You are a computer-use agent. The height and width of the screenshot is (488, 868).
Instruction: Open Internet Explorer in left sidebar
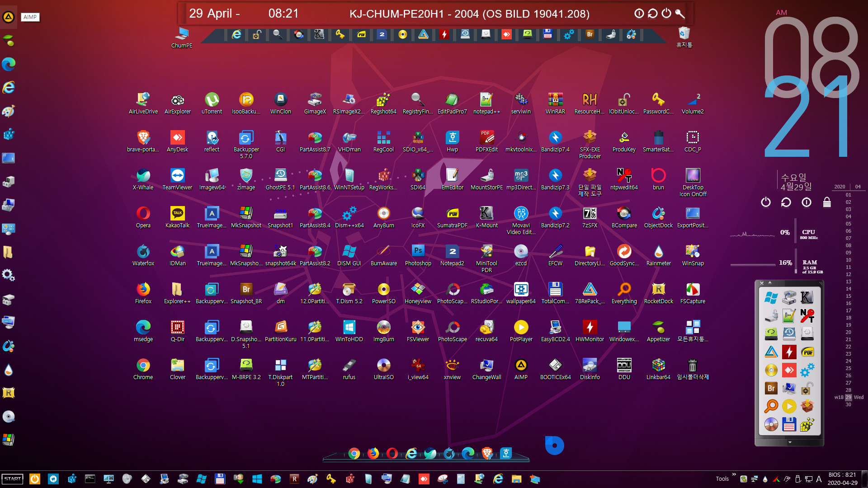click(9, 87)
